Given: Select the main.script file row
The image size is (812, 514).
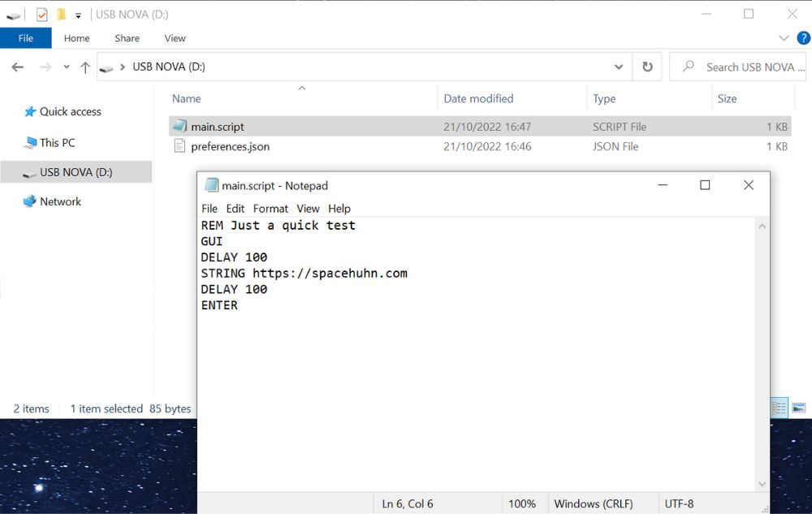Looking at the screenshot, I should coord(480,127).
